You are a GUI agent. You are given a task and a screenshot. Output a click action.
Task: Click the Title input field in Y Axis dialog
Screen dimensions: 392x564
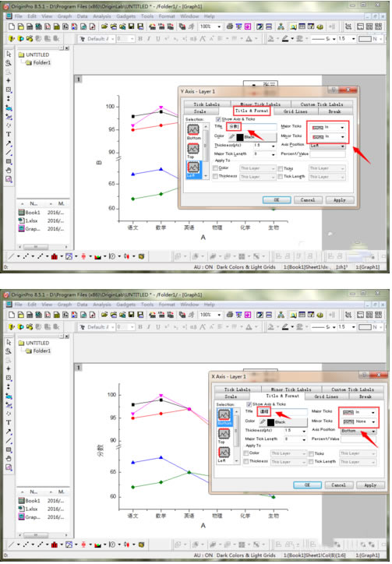click(251, 127)
